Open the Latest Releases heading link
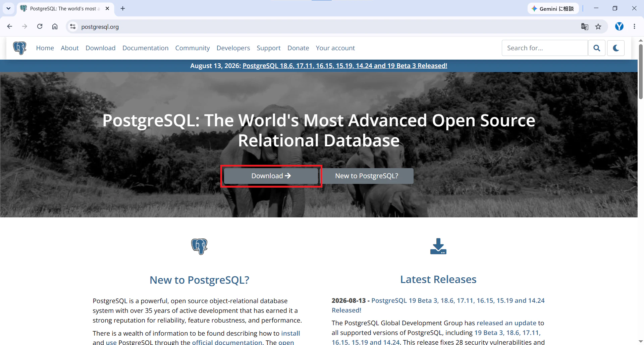Screen dimensions: 644x345 (x=438, y=279)
